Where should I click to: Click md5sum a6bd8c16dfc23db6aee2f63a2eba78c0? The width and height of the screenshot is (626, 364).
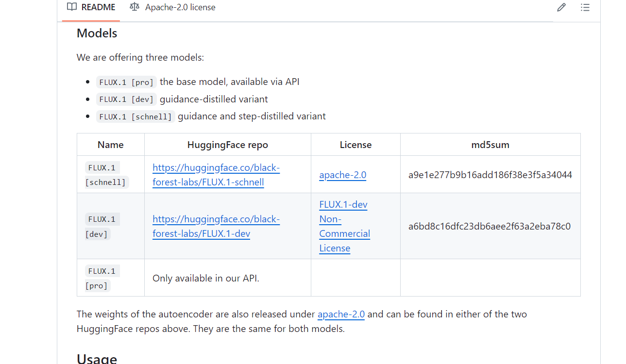tap(490, 226)
